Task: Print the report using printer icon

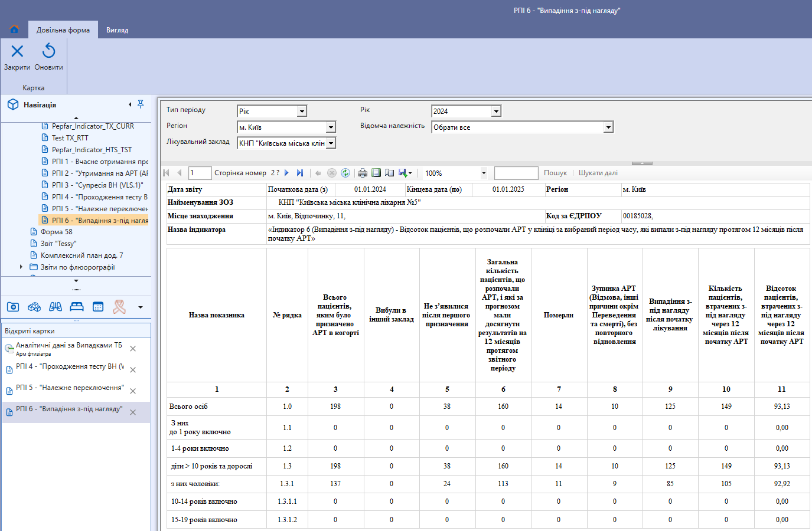Action: coord(363,173)
